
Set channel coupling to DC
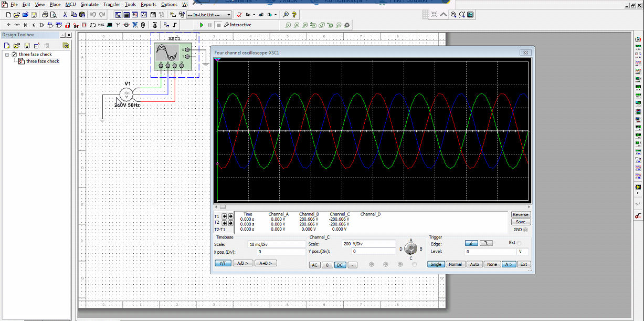pyautogui.click(x=340, y=265)
